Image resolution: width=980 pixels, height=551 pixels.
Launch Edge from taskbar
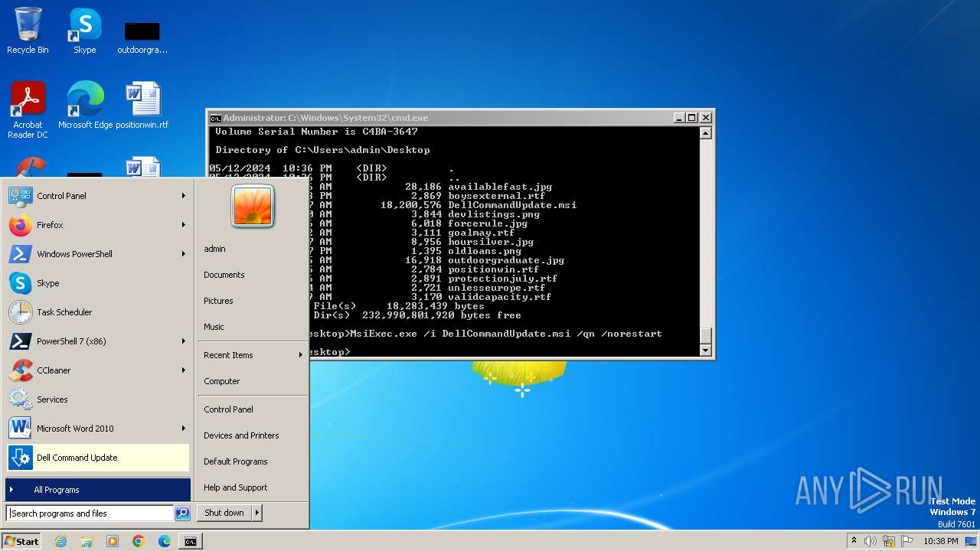pyautogui.click(x=165, y=541)
